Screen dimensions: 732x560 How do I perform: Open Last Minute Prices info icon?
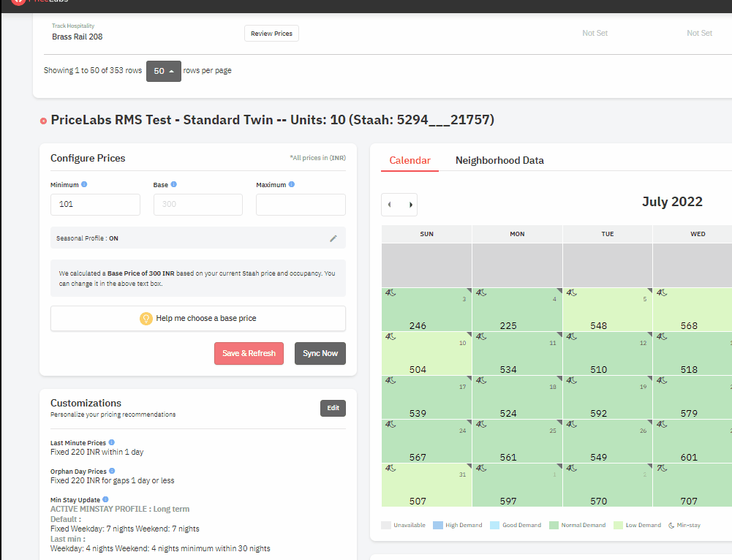click(112, 442)
